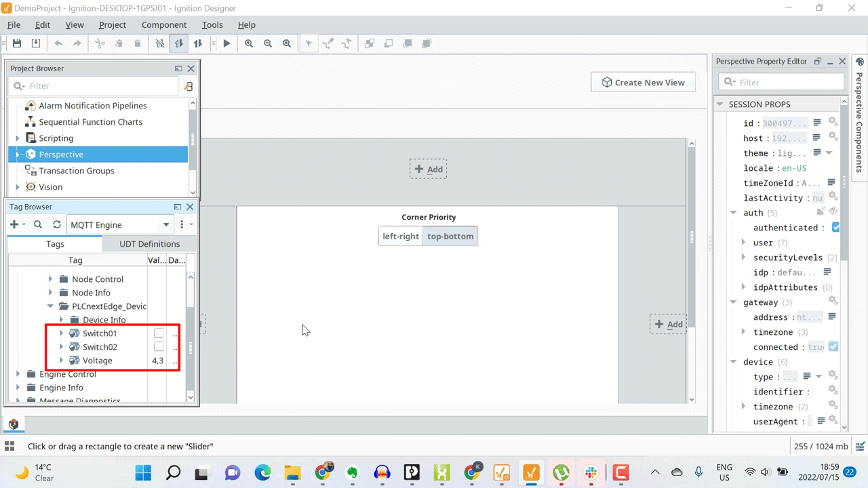Toggle the Switch01 tag value checkbox
Viewport: 868px width, 488px height.
click(x=159, y=333)
